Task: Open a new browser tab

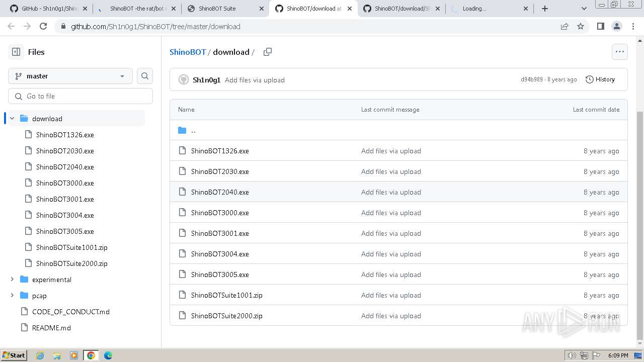Action: pos(545,9)
